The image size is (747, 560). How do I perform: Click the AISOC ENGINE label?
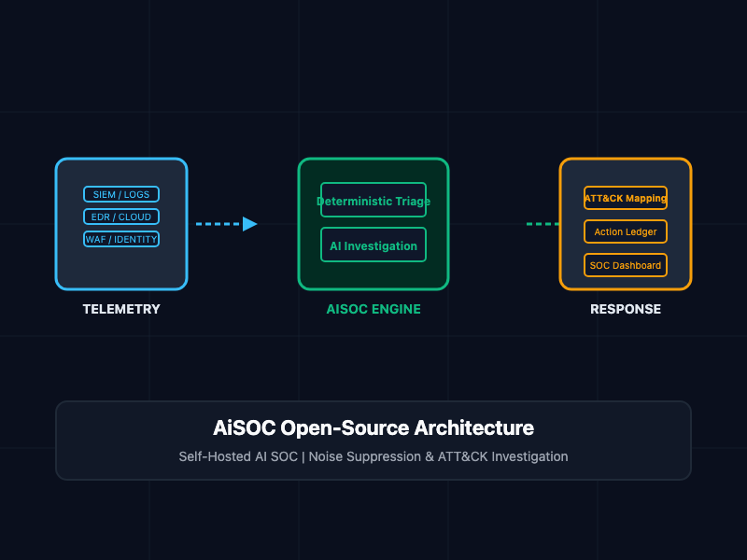click(373, 309)
